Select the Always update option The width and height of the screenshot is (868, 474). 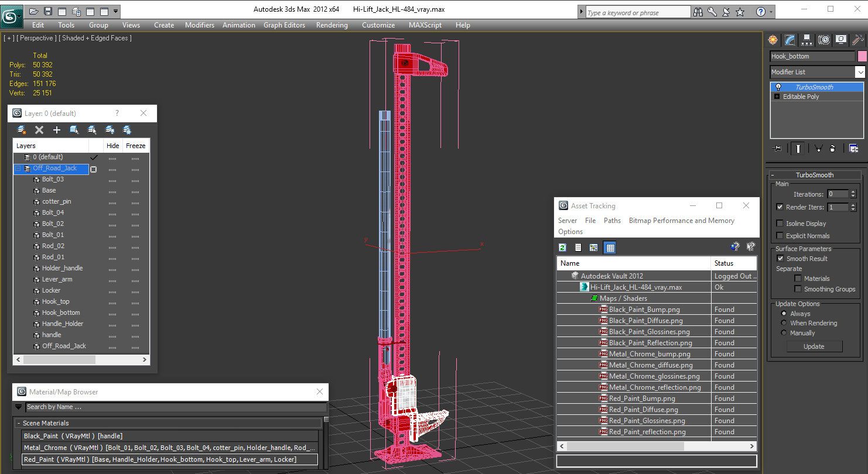[784, 314]
